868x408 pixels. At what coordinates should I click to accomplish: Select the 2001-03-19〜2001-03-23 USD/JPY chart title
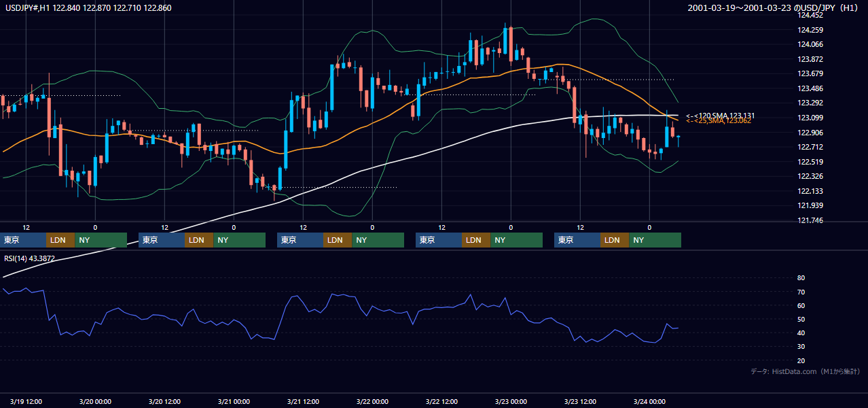774,8
